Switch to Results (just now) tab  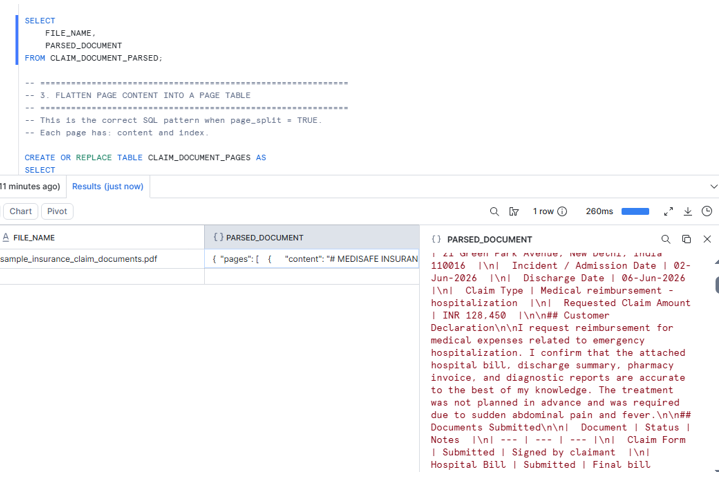pos(108,186)
